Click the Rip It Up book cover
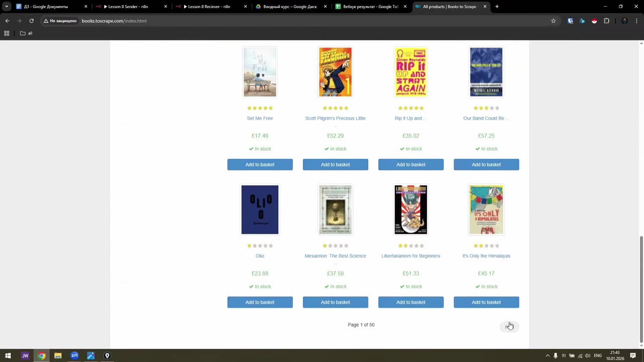 click(x=411, y=72)
